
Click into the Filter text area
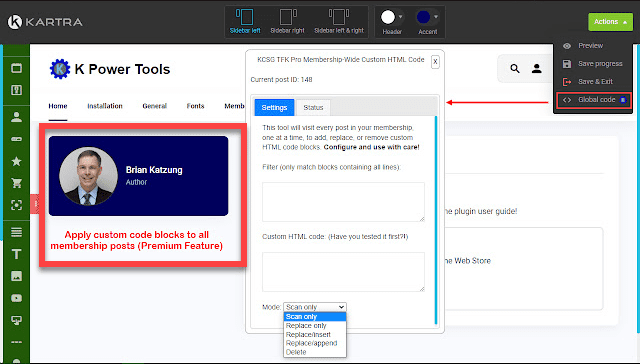[343, 202]
